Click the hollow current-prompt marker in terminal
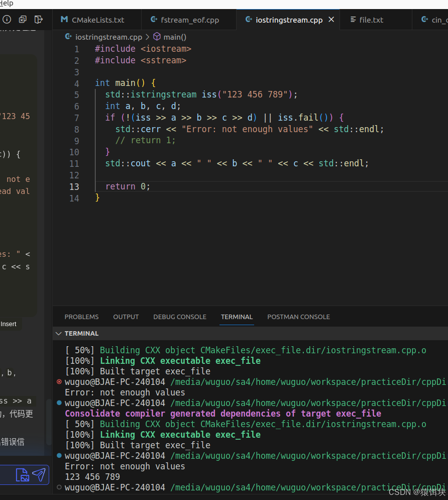The width and height of the screenshot is (448, 500). click(59, 487)
